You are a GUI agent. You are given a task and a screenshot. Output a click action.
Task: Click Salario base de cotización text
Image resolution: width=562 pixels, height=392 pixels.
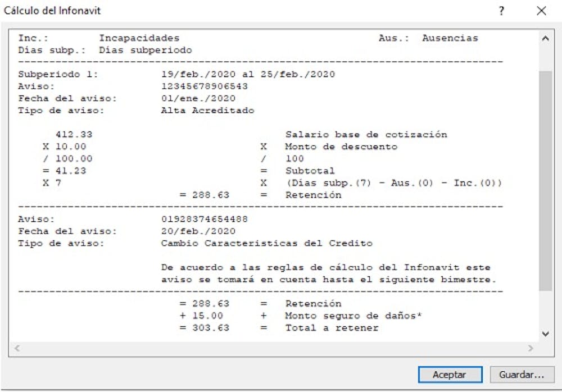pyautogui.click(x=366, y=135)
